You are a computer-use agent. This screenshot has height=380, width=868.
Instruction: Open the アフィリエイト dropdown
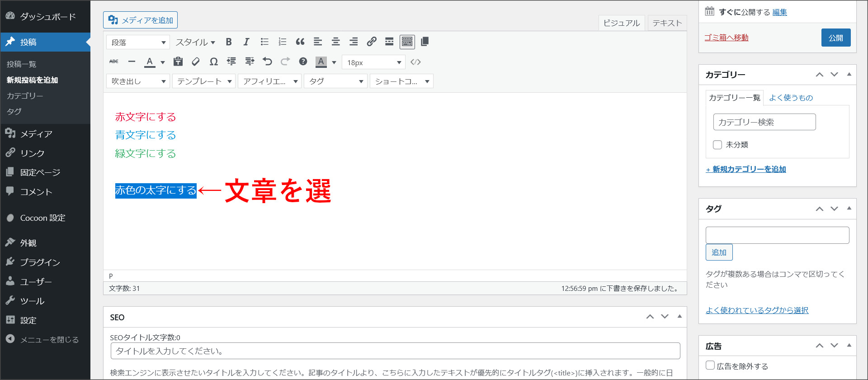pyautogui.click(x=270, y=81)
